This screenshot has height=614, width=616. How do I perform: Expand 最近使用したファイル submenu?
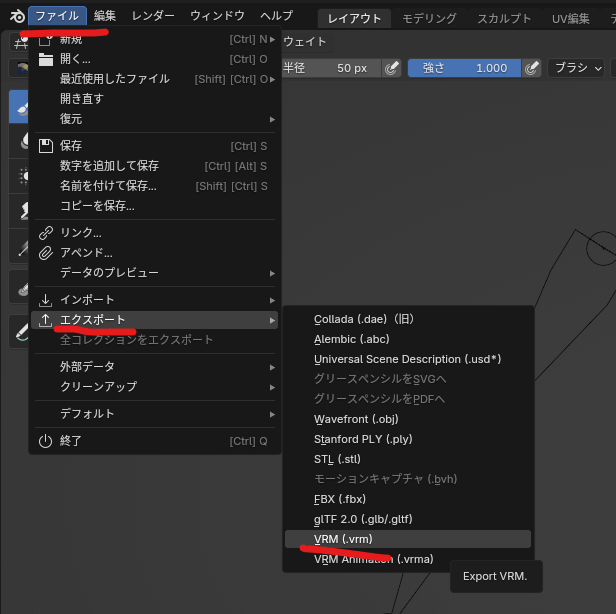[x=154, y=79]
